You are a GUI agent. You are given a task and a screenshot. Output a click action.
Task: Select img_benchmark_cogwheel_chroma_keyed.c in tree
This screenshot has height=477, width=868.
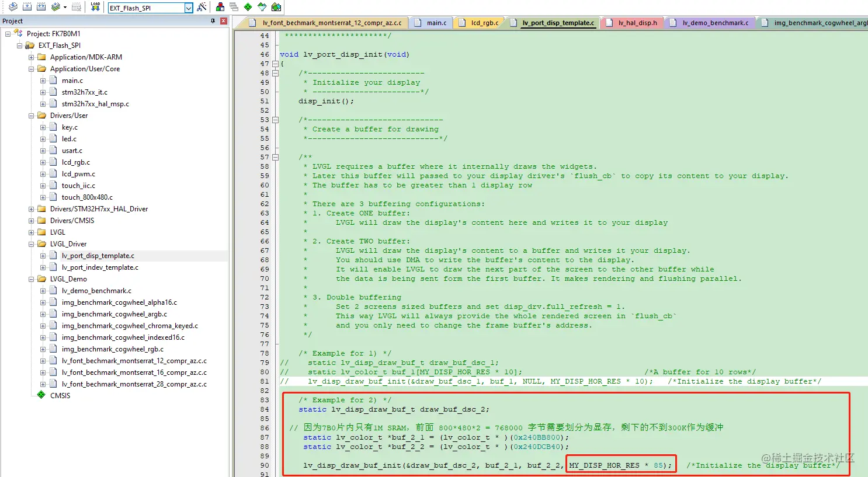130,326
